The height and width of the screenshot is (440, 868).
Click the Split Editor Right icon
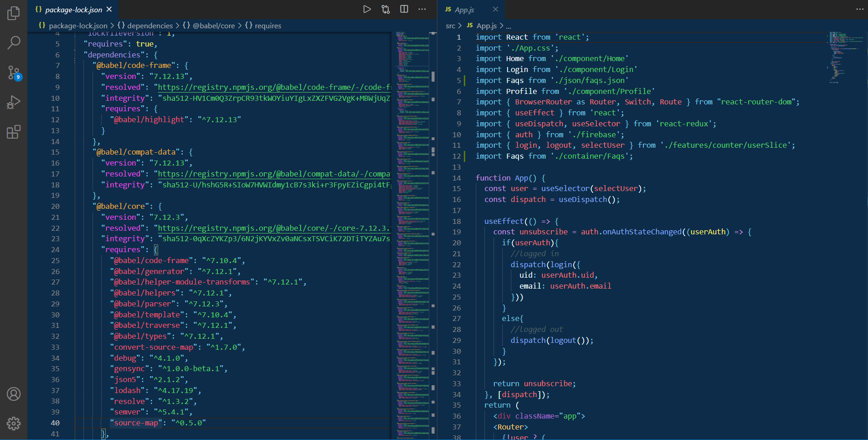pos(404,9)
